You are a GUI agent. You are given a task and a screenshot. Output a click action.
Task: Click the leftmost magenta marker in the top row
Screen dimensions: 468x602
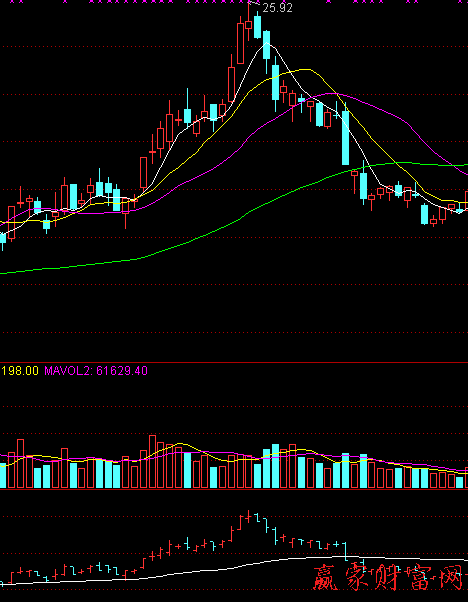click(11, 2)
